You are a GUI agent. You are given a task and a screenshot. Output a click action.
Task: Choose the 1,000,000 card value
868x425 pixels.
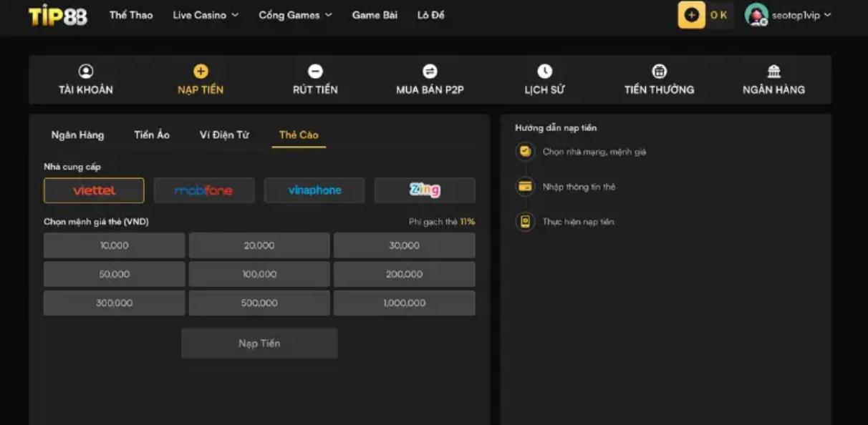click(405, 303)
